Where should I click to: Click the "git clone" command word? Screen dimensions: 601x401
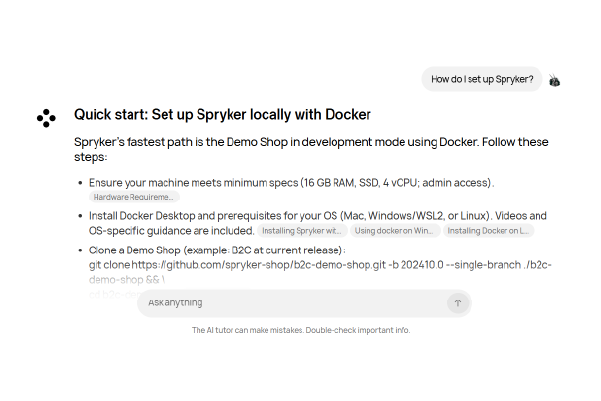click(110, 265)
